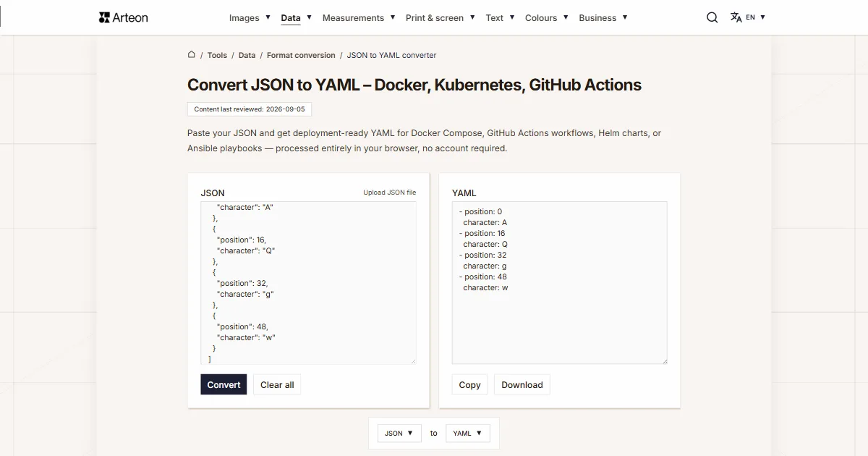The height and width of the screenshot is (456, 868).
Task: Open the JSON source format dropdown
Action: (399, 433)
